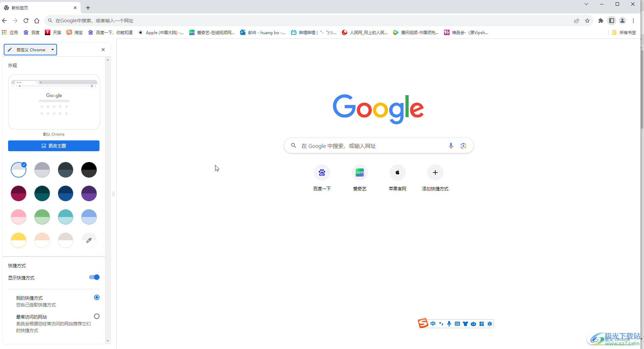This screenshot has height=349, width=644.
Task: Select the peach color swatch
Action: point(42,240)
